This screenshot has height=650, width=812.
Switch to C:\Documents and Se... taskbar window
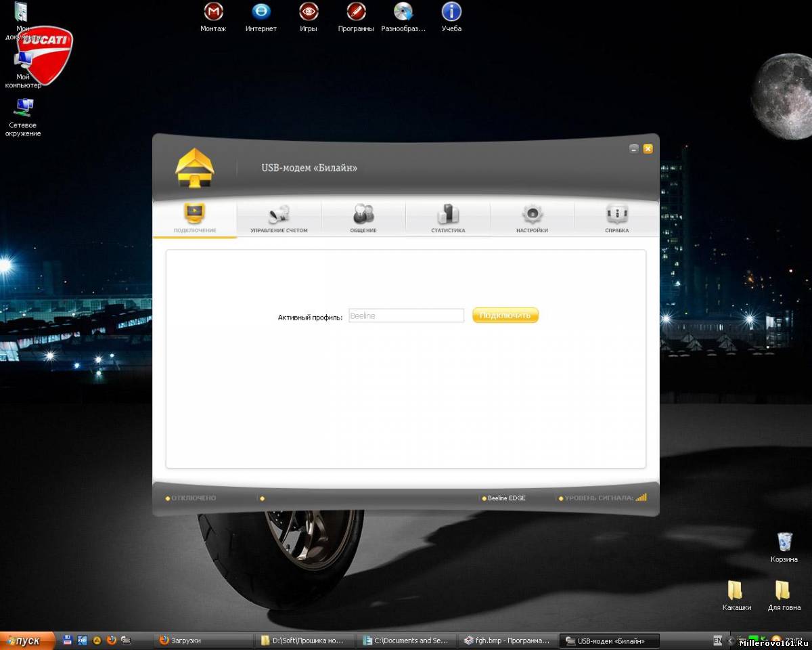[407, 641]
